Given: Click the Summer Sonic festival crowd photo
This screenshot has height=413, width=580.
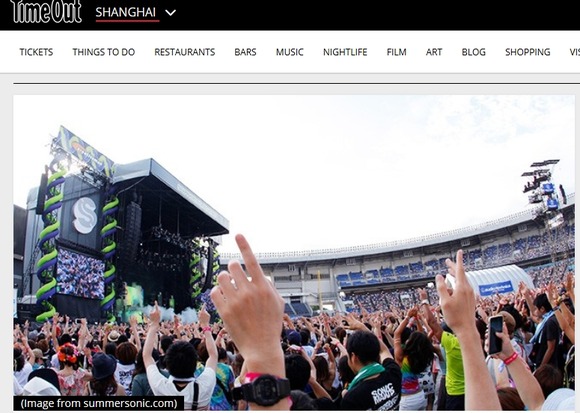Looking at the screenshot, I should pos(294,253).
